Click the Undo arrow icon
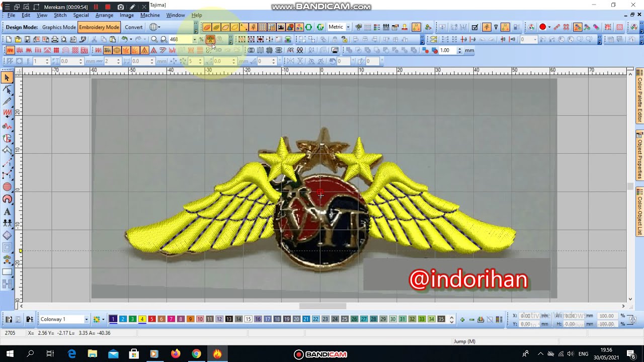 click(124, 39)
